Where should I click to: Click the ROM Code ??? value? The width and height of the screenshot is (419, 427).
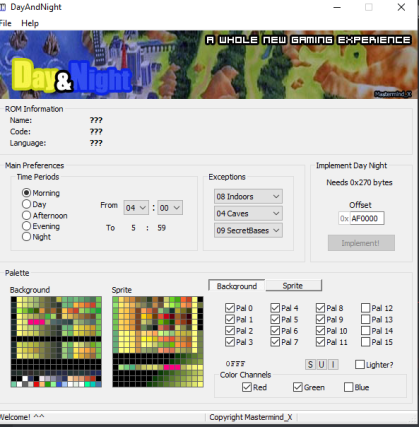pos(96,131)
